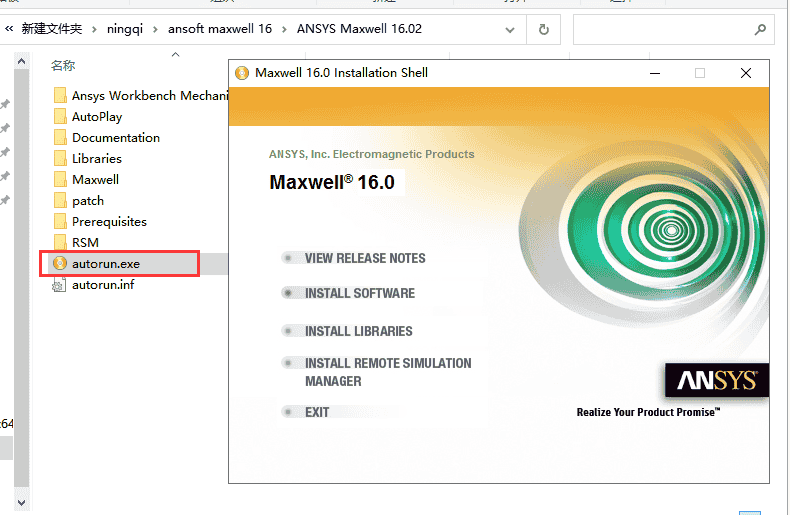The width and height of the screenshot is (790, 515).
Task: Click the Prerequisites folder icon
Action: tap(60, 221)
